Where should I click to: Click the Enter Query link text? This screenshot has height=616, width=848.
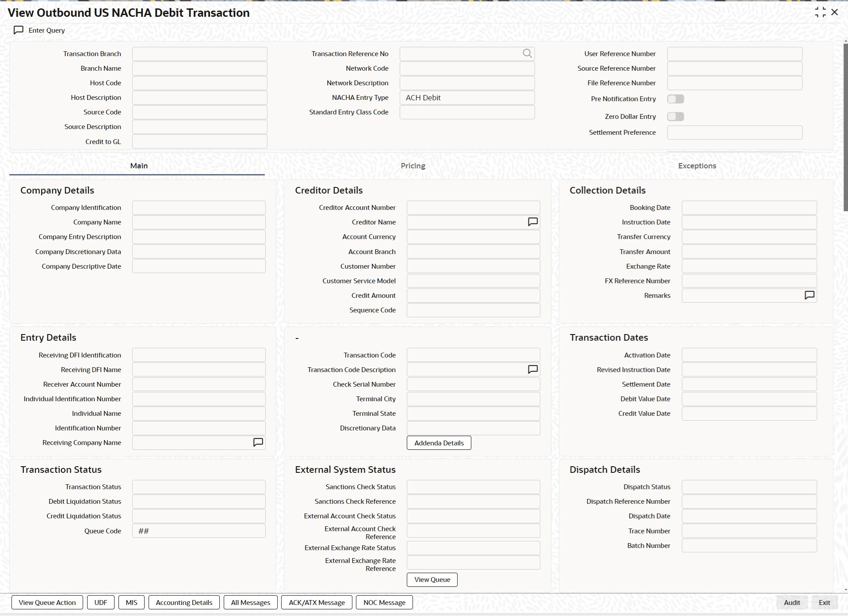point(47,30)
